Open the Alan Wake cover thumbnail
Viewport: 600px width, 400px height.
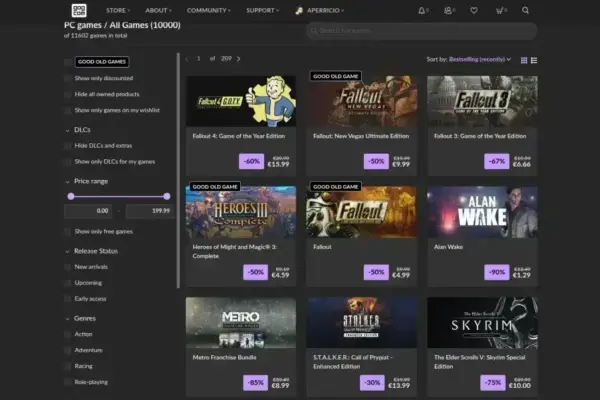(482, 212)
